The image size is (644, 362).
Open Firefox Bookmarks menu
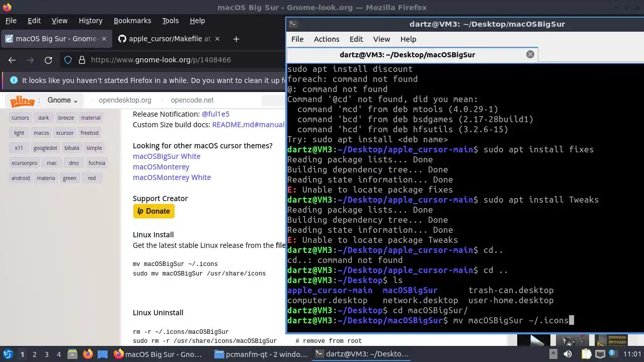(x=132, y=21)
